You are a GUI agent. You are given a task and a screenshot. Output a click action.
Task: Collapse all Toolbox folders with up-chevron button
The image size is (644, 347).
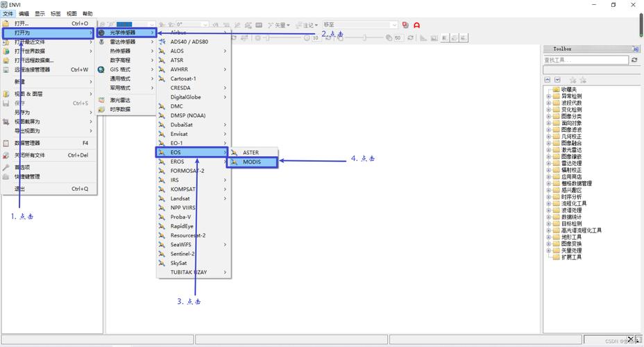pyautogui.click(x=548, y=80)
